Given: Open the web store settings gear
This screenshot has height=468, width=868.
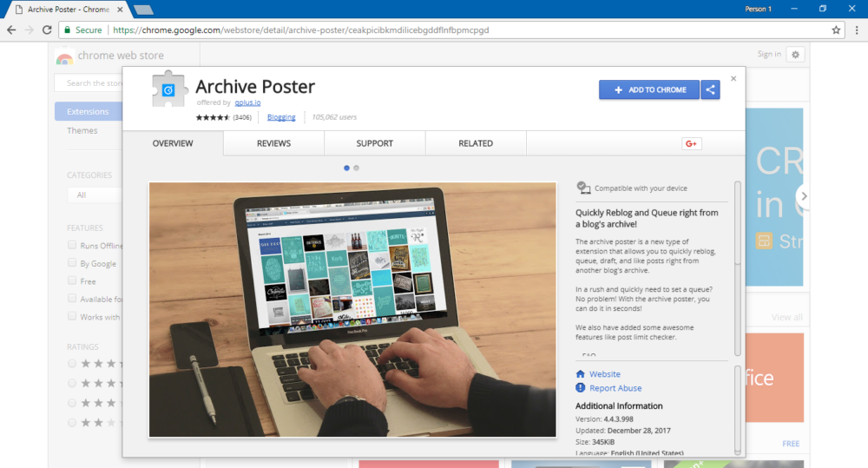Looking at the screenshot, I should tap(795, 55).
